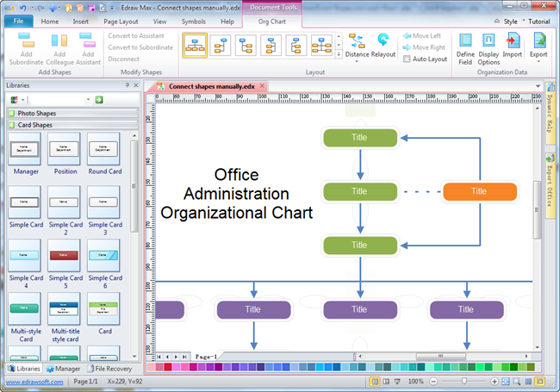The height and width of the screenshot is (392, 560).
Task: Switch to the Insert tab
Action: point(81,22)
